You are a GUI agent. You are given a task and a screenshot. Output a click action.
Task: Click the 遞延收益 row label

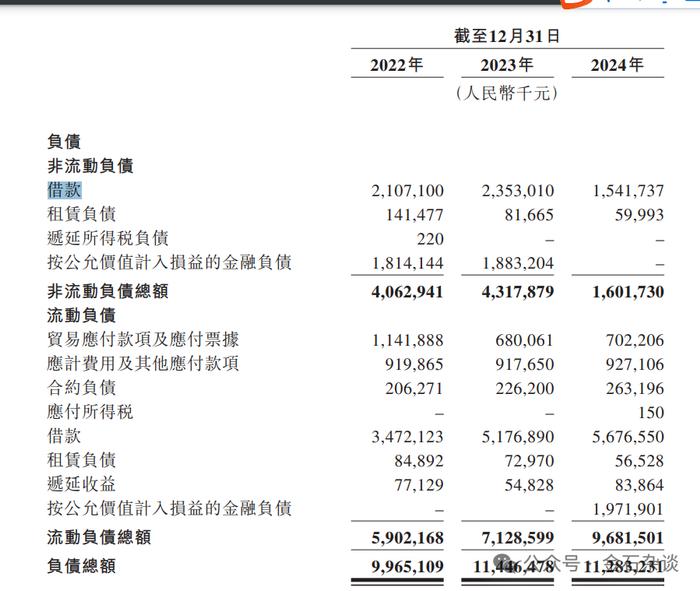pyautogui.click(x=82, y=484)
